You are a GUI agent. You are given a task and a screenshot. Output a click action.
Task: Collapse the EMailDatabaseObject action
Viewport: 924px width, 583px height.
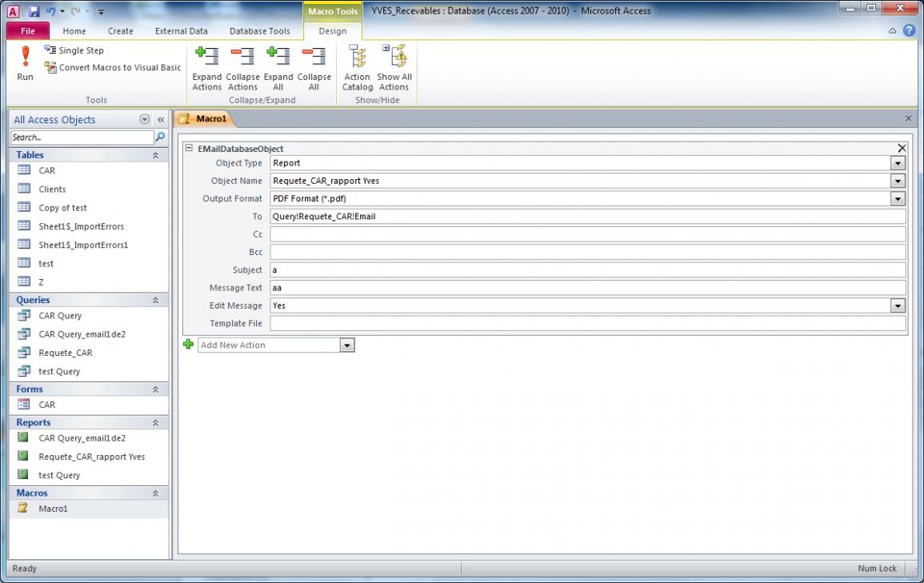pos(189,149)
